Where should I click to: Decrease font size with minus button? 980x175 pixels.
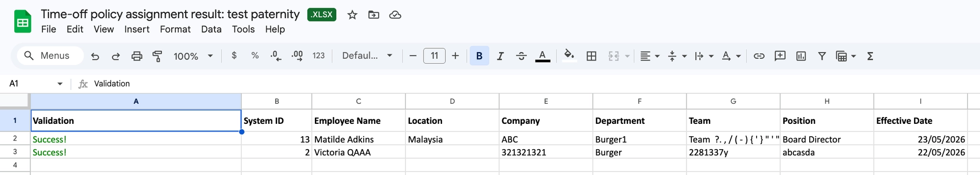(x=413, y=56)
